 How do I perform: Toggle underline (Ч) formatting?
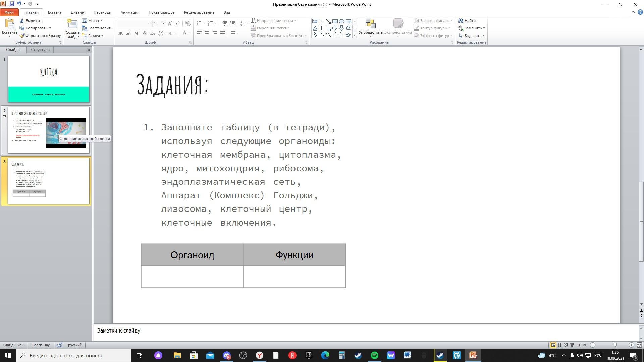point(136,33)
